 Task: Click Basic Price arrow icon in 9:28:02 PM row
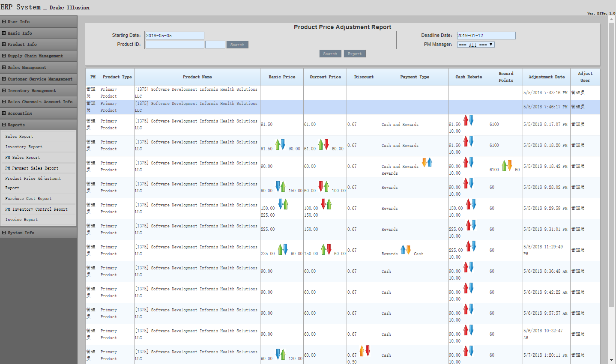click(x=280, y=186)
